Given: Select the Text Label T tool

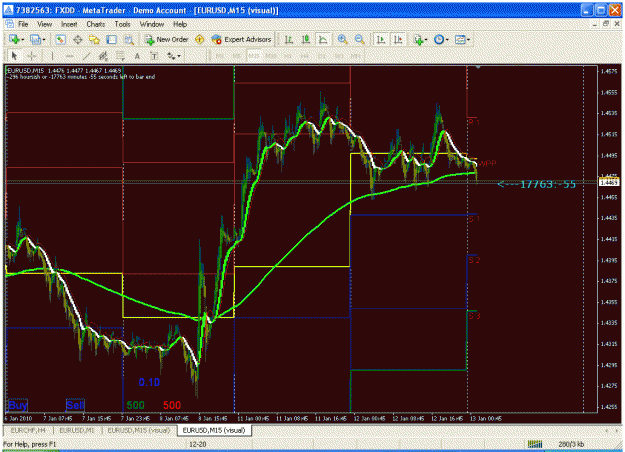Looking at the screenshot, I should 154,56.
